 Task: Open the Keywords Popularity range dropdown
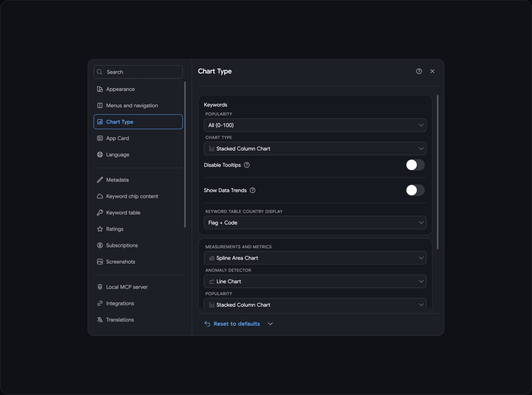coord(315,125)
